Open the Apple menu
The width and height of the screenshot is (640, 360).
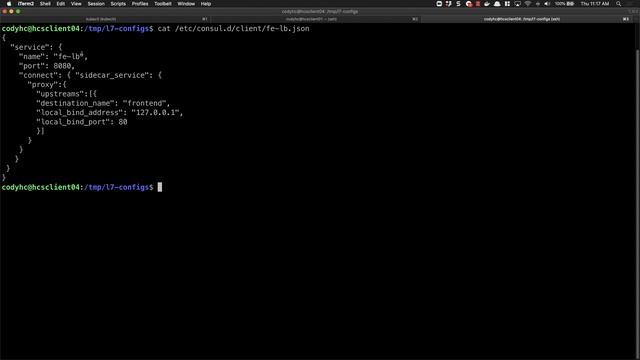pyautogui.click(x=9, y=4)
